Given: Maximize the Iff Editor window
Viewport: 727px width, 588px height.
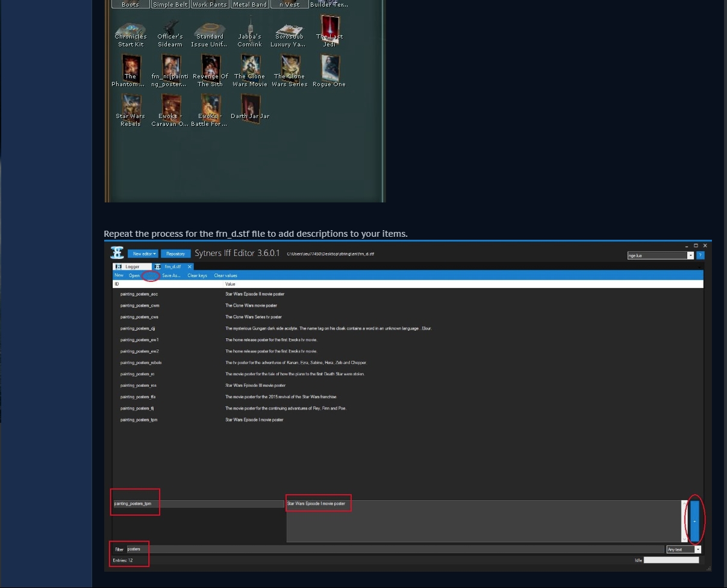Looking at the screenshot, I should point(696,246).
